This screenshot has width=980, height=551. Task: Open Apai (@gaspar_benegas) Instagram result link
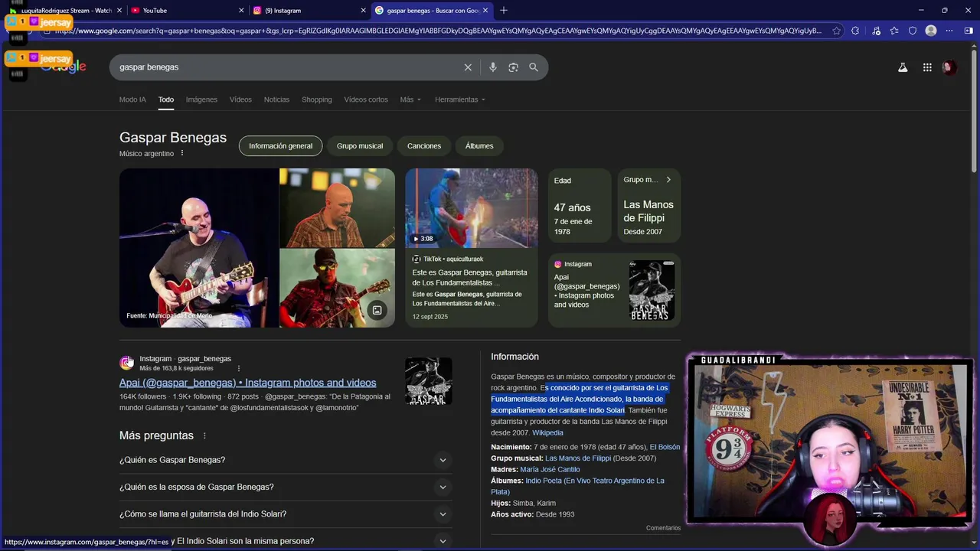point(248,383)
